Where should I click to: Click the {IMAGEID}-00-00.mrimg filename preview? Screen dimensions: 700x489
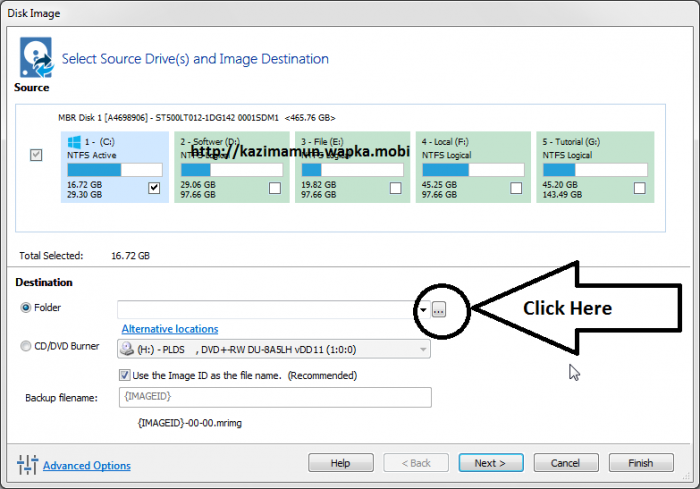pos(190,423)
